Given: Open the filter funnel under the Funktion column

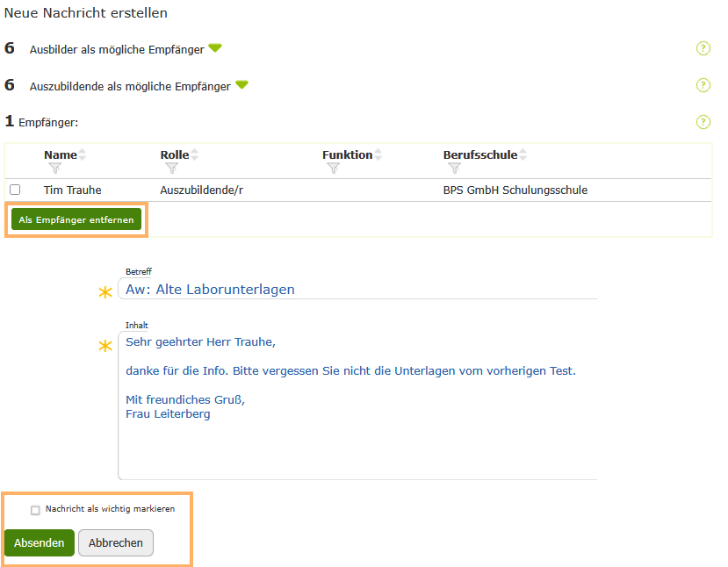Looking at the screenshot, I should (x=335, y=167).
